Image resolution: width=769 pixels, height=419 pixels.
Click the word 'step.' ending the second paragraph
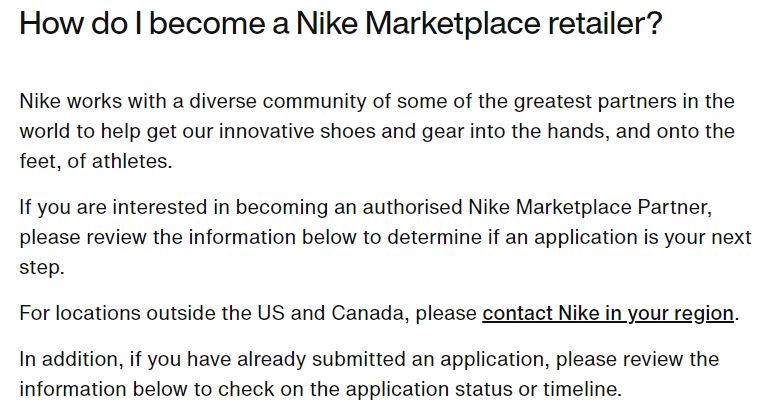coord(42,268)
